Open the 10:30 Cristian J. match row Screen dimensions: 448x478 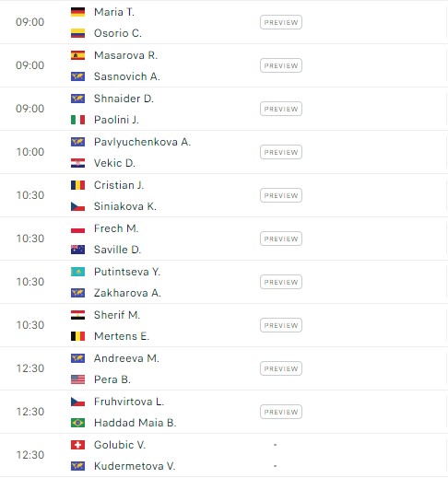point(224,195)
